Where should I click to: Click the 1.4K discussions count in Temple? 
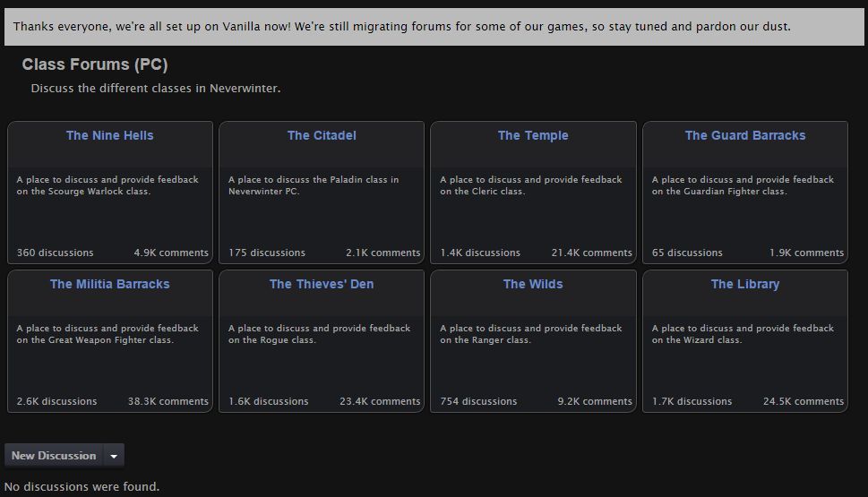(480, 253)
